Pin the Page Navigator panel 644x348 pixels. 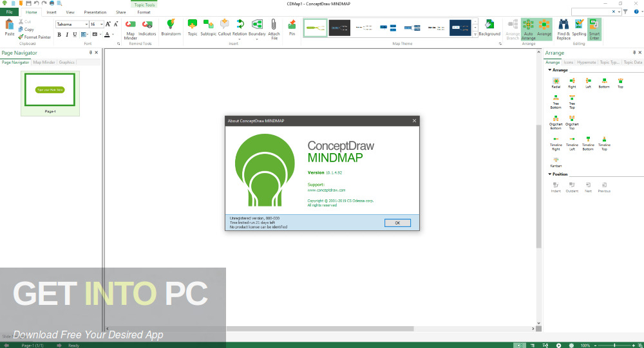pos(91,53)
